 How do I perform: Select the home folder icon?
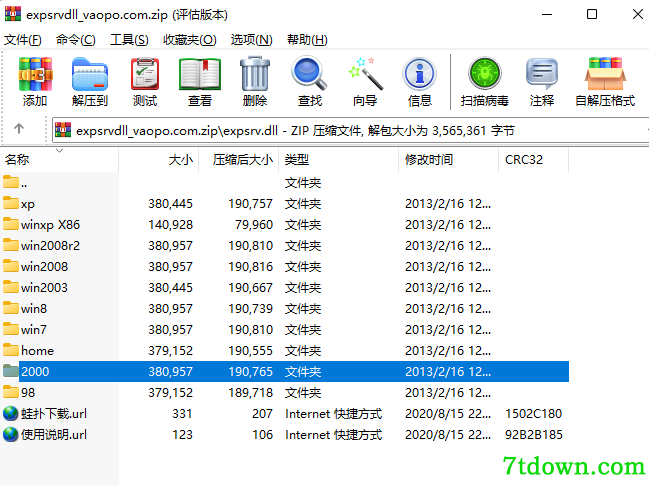pos(11,350)
